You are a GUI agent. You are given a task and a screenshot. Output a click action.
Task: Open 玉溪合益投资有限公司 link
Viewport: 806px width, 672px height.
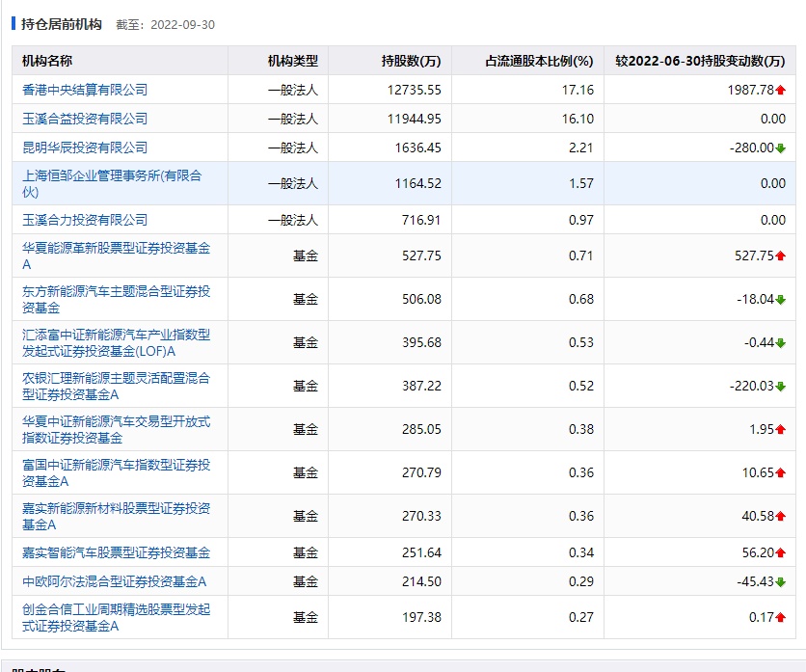tap(85, 119)
